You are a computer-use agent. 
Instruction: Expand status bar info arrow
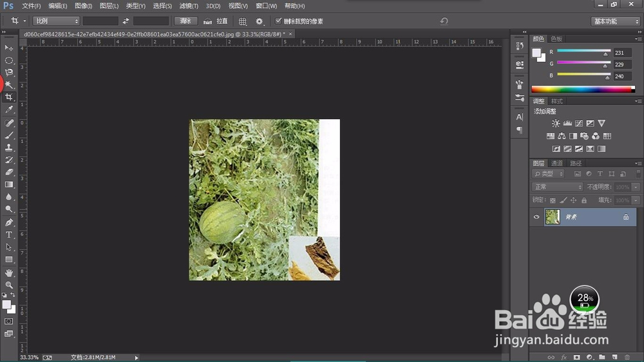click(137, 357)
